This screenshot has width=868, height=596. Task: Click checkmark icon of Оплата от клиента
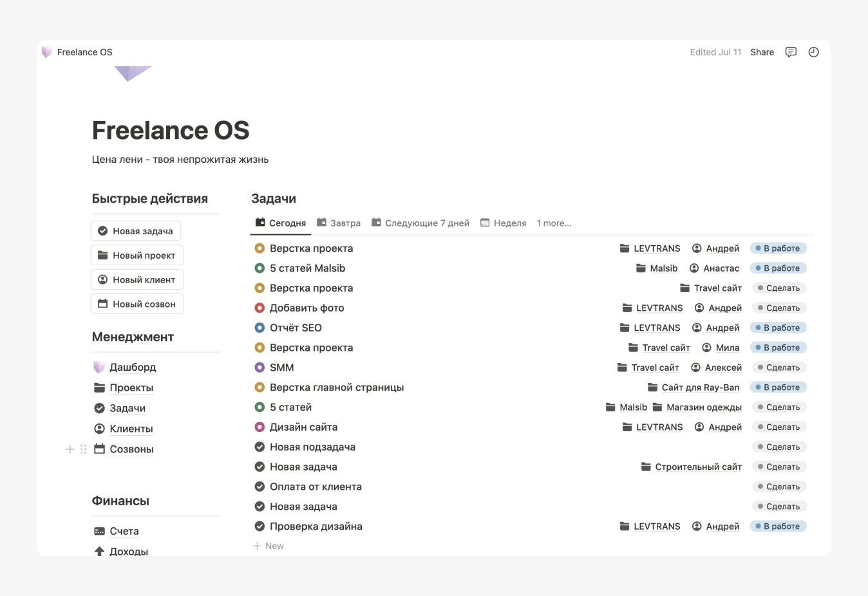click(259, 487)
